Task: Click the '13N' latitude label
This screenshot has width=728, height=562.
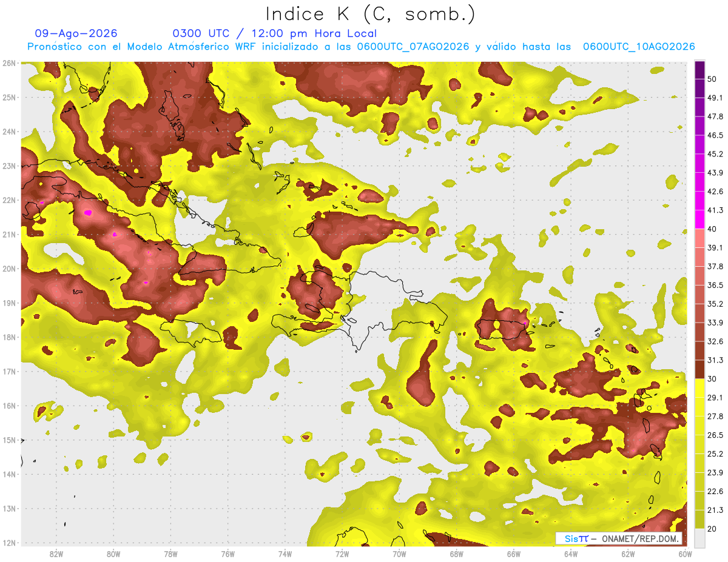Action: [x=9, y=509]
